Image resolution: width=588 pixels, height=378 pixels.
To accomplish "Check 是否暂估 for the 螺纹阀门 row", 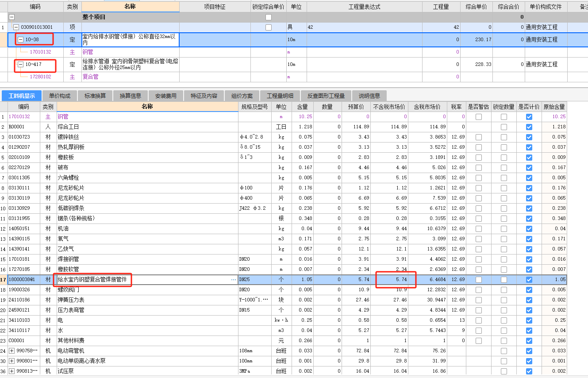I will pyautogui.click(x=478, y=290).
